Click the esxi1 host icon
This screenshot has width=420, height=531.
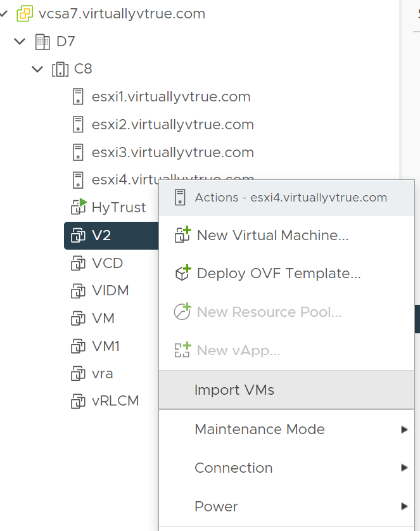78,97
